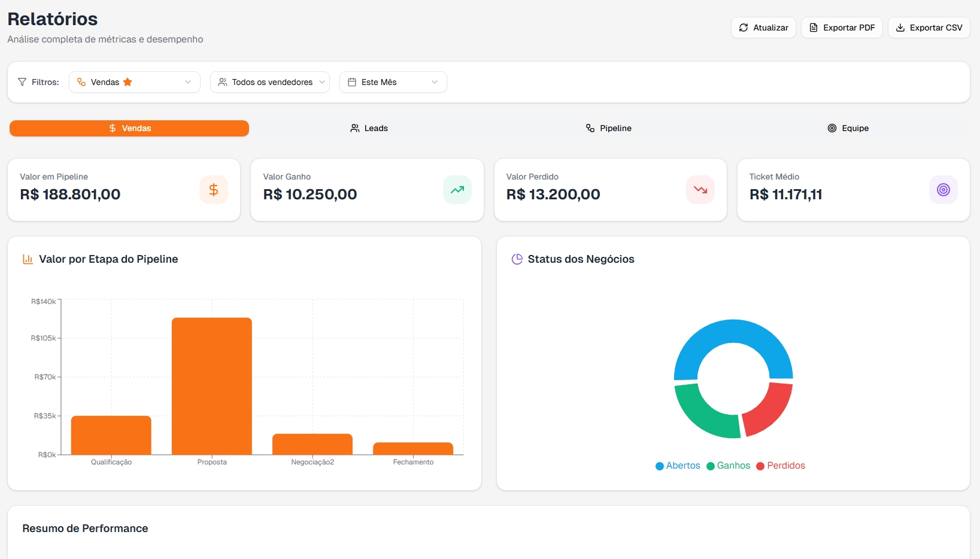The height and width of the screenshot is (559, 980).
Task: Click the Exportar PDF button
Action: coord(842,28)
